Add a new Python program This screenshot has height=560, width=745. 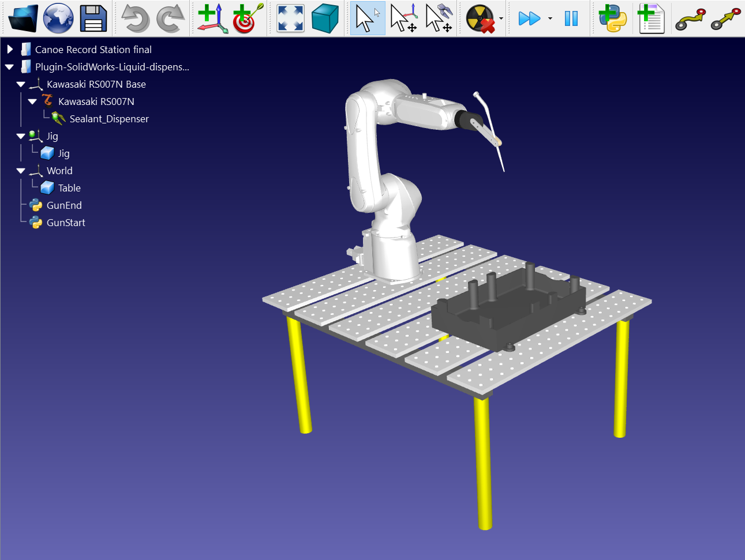click(612, 18)
